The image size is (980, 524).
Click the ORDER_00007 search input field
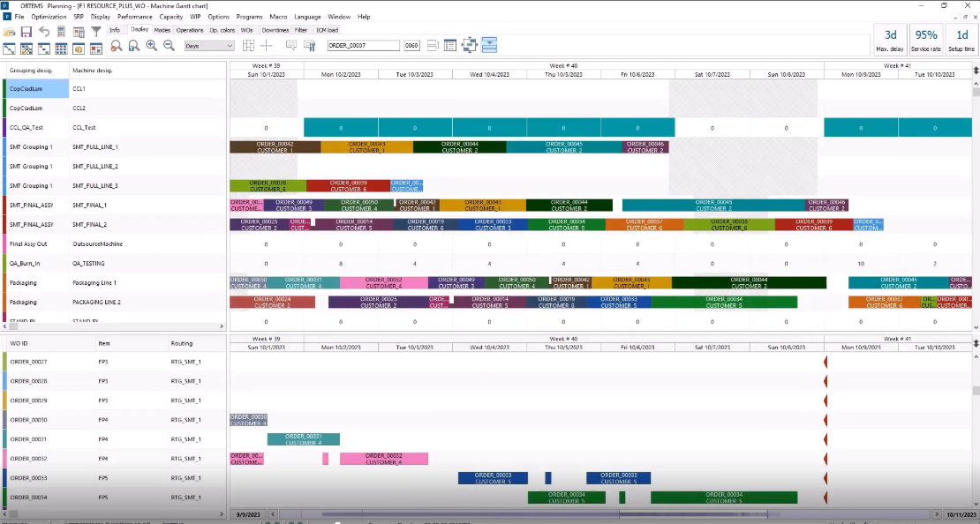pos(363,46)
